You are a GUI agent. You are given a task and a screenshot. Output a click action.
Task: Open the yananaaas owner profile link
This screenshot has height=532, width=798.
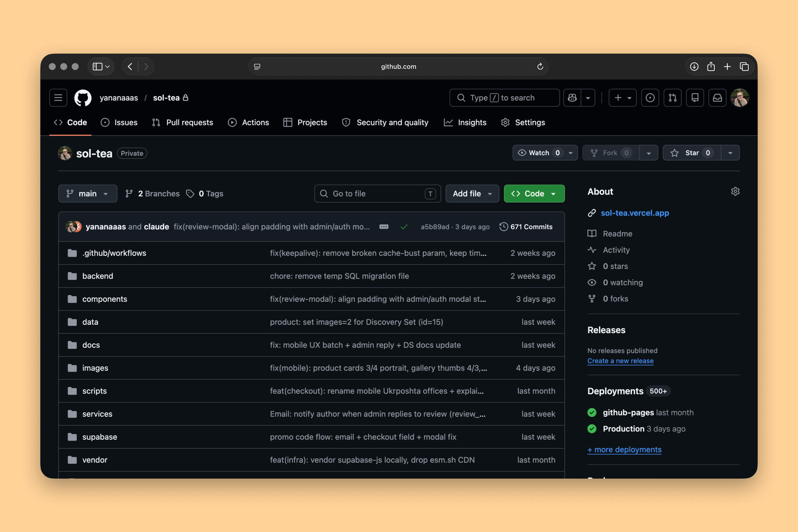click(x=119, y=98)
